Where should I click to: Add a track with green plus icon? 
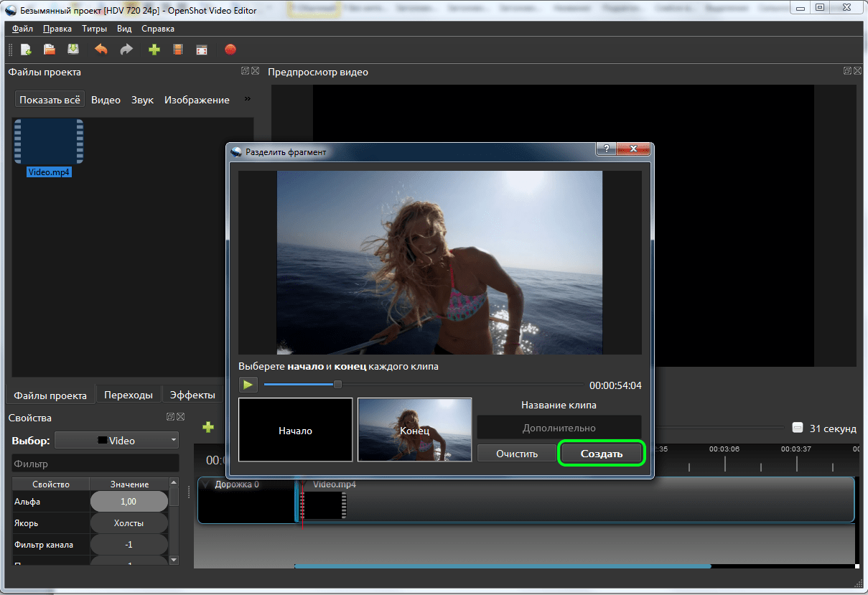[x=208, y=427]
